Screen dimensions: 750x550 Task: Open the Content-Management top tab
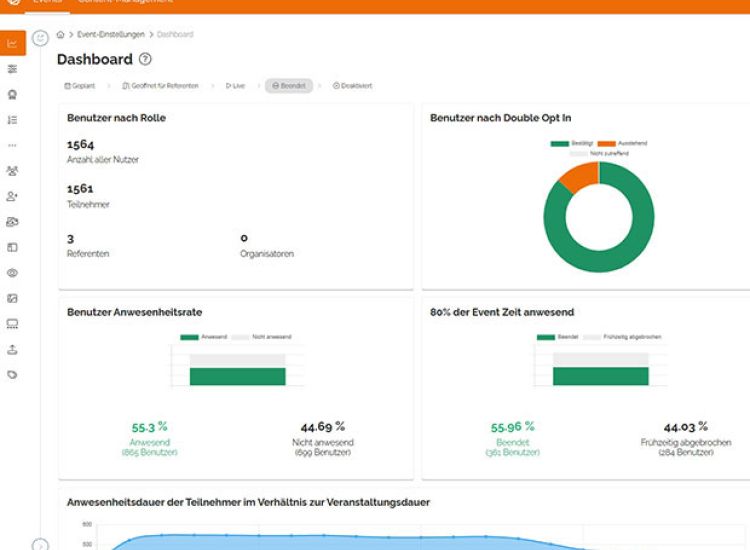tap(118, 2)
